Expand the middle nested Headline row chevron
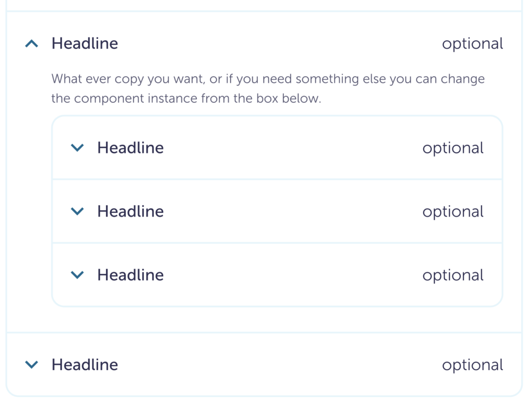The width and height of the screenshot is (532, 404). [x=77, y=211]
